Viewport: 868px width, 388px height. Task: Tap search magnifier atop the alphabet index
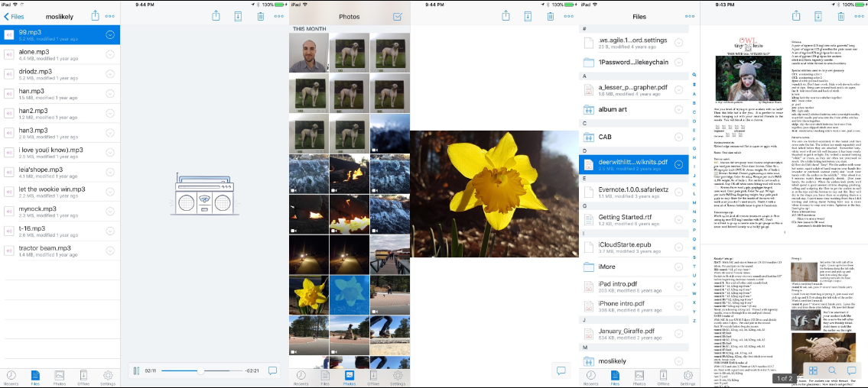(x=694, y=75)
